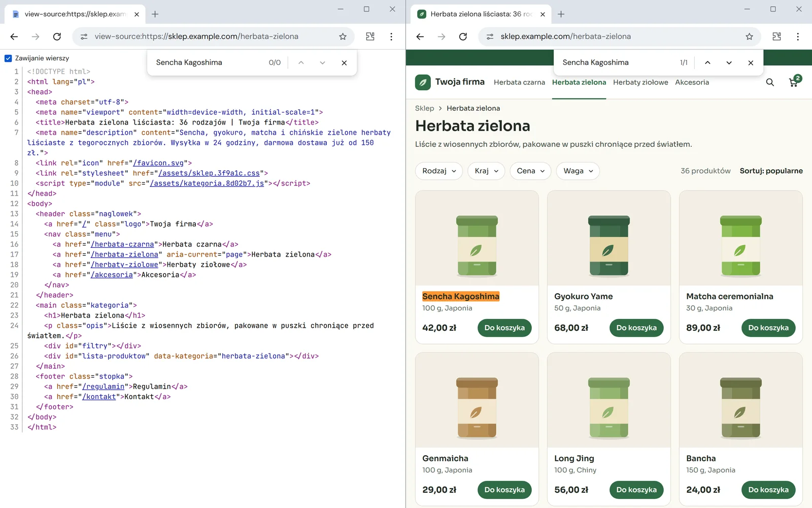812x508 pixels.
Task: Add Genmaicha to cart
Action: tap(504, 490)
